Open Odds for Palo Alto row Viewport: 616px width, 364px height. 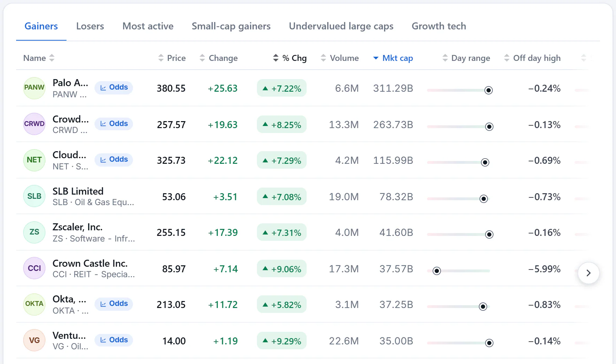point(114,87)
